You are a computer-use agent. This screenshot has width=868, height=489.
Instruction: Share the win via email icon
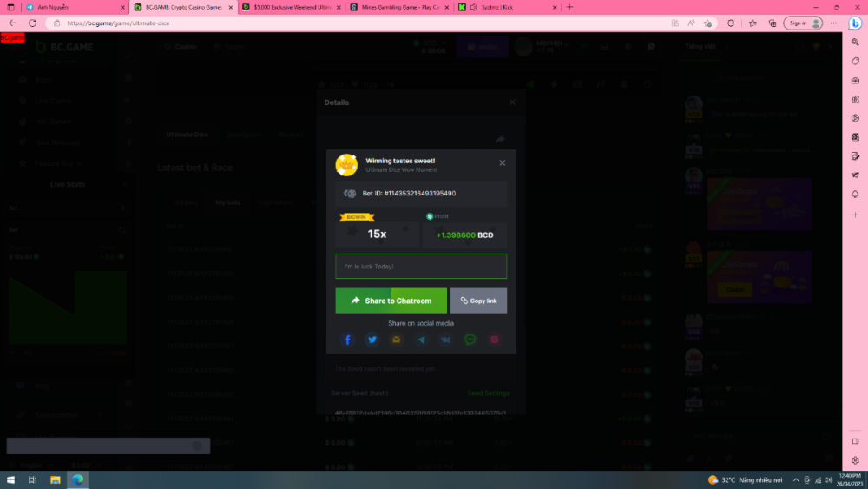397,340
